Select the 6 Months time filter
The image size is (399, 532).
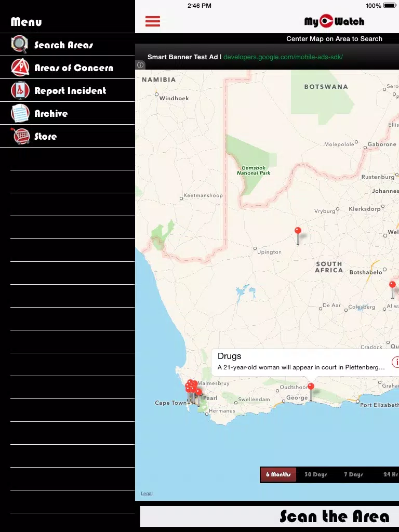click(x=278, y=474)
